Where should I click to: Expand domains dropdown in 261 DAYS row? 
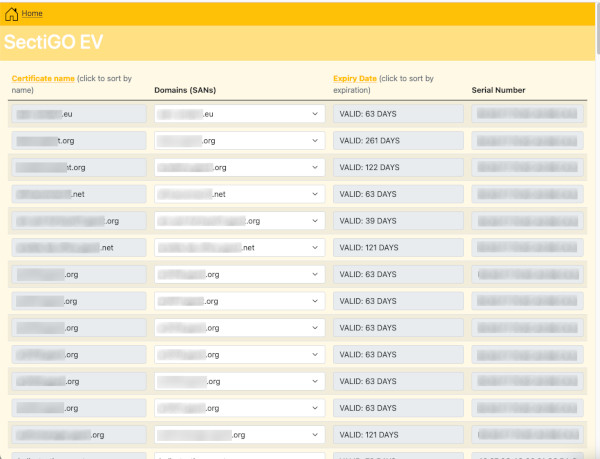tap(240, 141)
